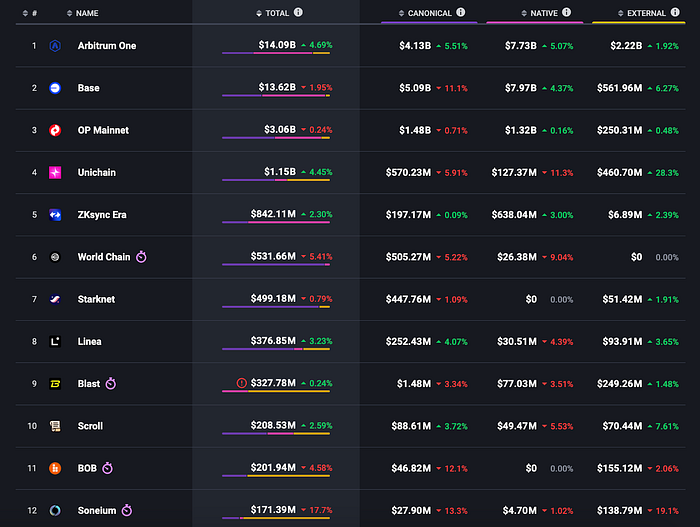Click the Base chain logo icon
The image size is (700, 527).
(x=55, y=88)
